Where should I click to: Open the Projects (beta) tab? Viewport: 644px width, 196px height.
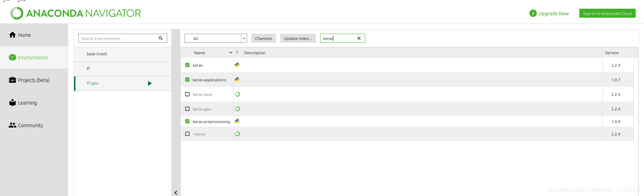tap(34, 80)
